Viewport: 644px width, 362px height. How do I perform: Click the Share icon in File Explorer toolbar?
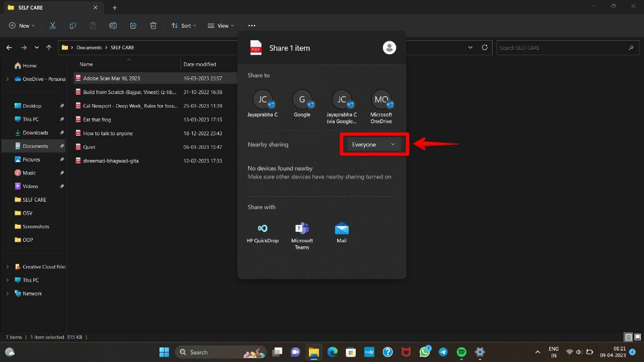point(133,26)
